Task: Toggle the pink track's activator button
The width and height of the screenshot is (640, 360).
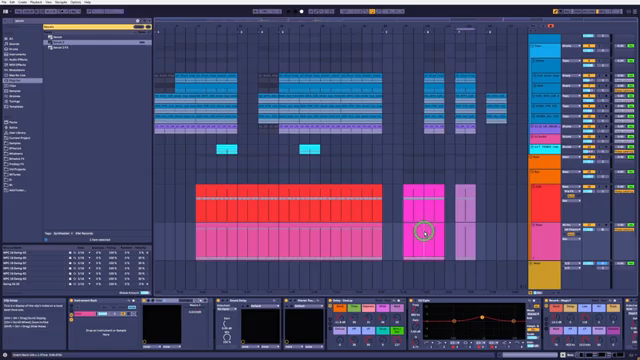Action: 589,225
